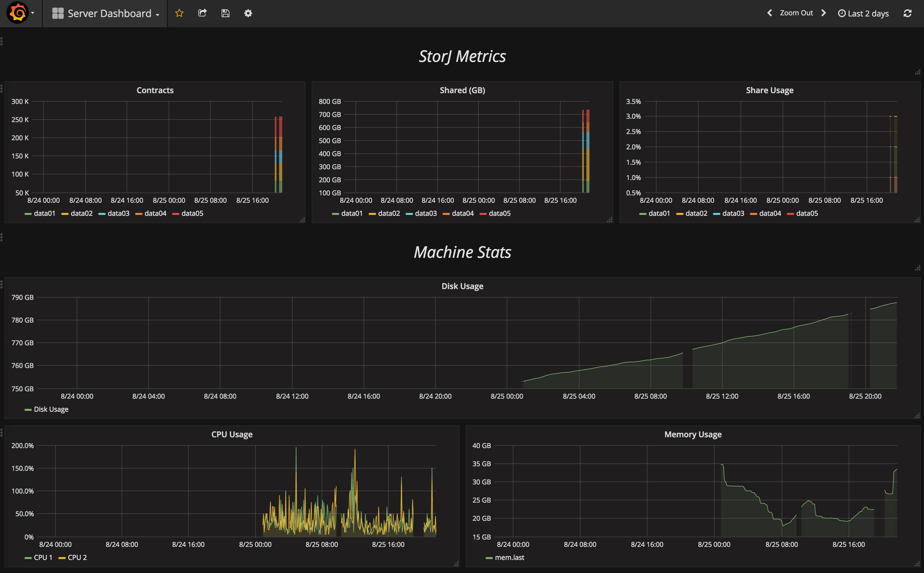The height and width of the screenshot is (573, 924).
Task: Save dashboard with floppy disk icon
Action: point(225,13)
